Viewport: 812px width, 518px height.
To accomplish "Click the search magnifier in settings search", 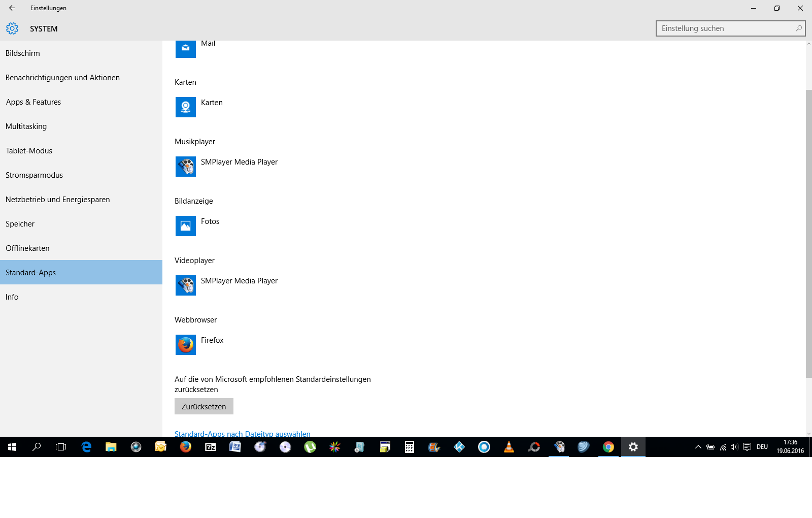I will (799, 28).
